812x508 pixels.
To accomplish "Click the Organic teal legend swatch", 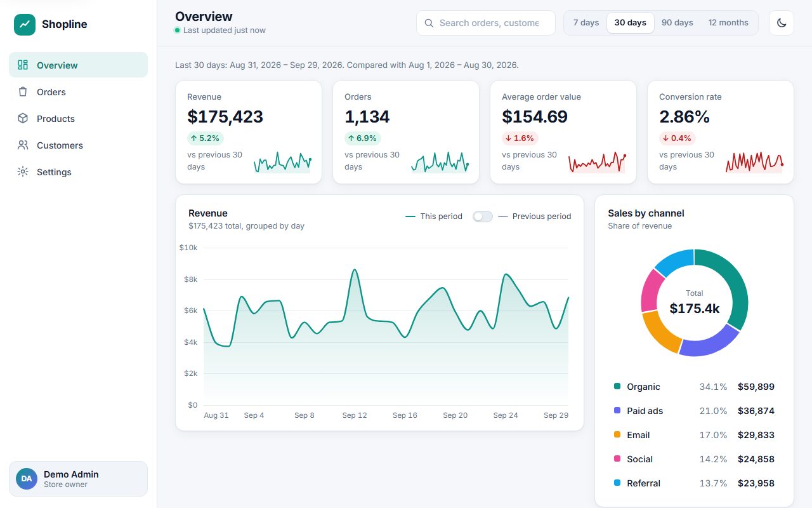I will pos(617,386).
